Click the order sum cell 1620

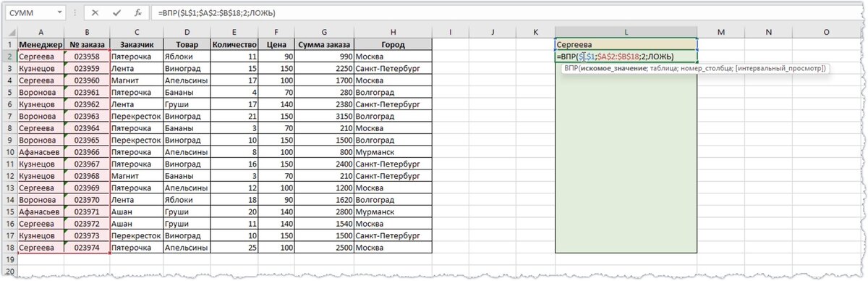tap(324, 201)
